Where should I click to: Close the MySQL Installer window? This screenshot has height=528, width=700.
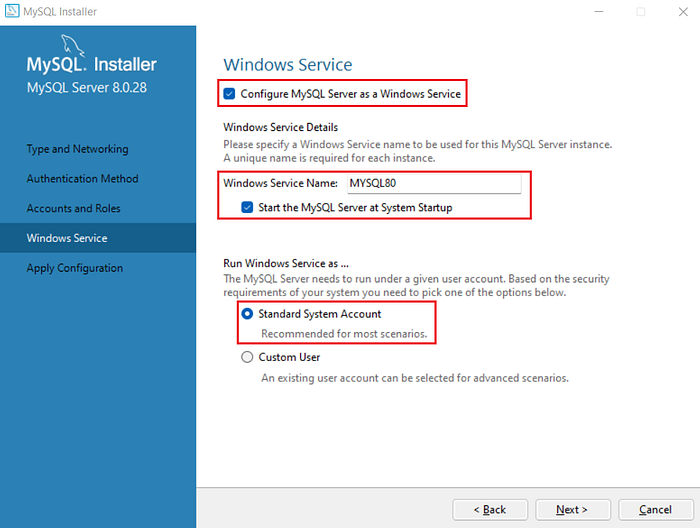[x=683, y=12]
